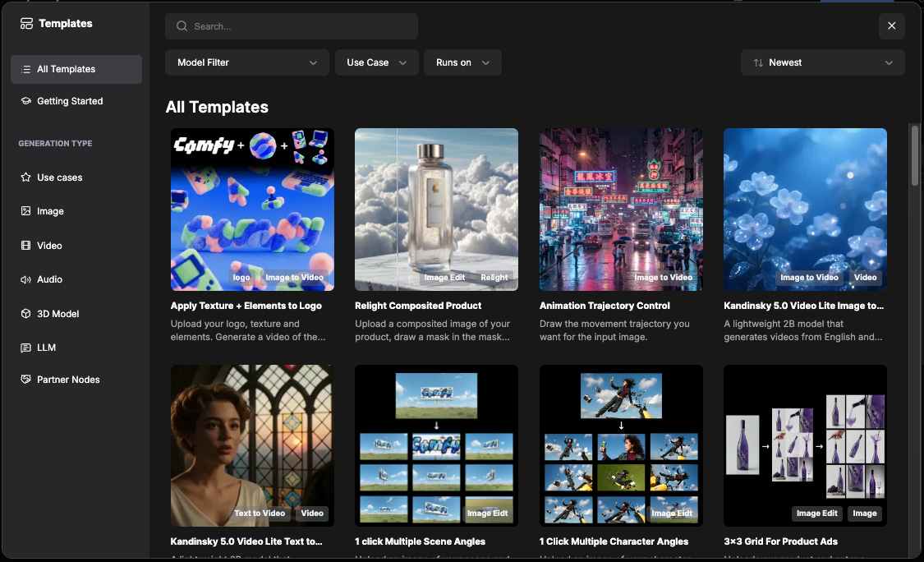The image size is (924, 562).
Task: Click Video tag on woman portrait template
Action: click(312, 513)
